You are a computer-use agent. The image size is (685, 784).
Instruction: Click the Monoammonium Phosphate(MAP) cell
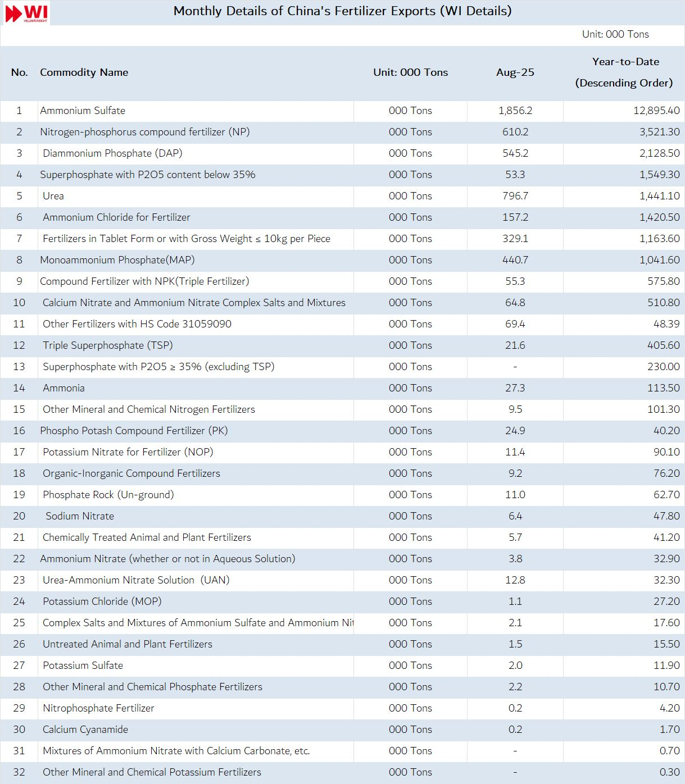pos(117,260)
